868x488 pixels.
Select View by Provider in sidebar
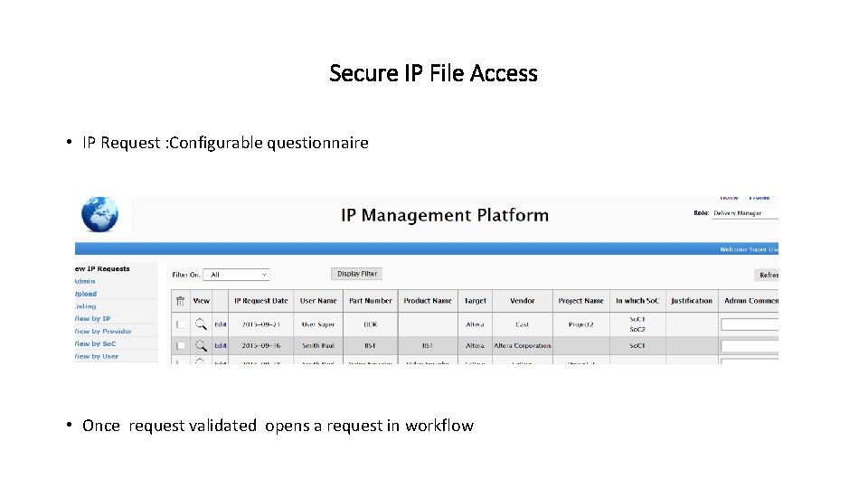click(x=103, y=332)
